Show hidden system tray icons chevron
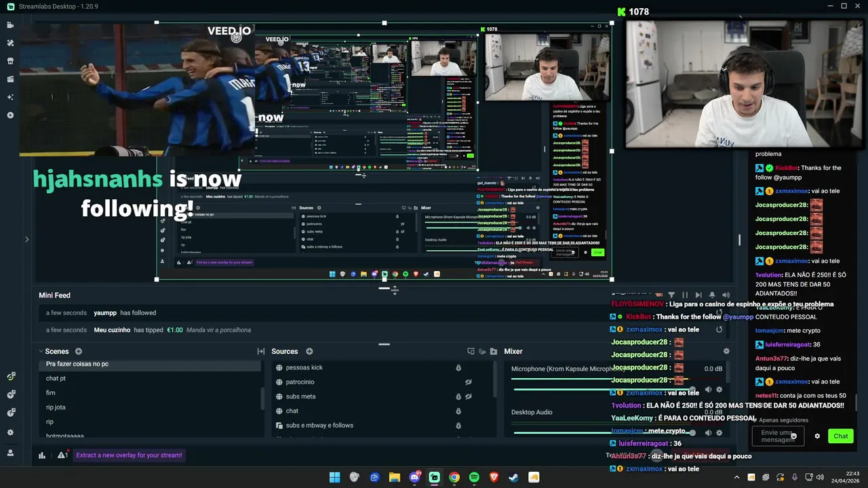Viewport: 868px width, 488px height. coord(737,477)
